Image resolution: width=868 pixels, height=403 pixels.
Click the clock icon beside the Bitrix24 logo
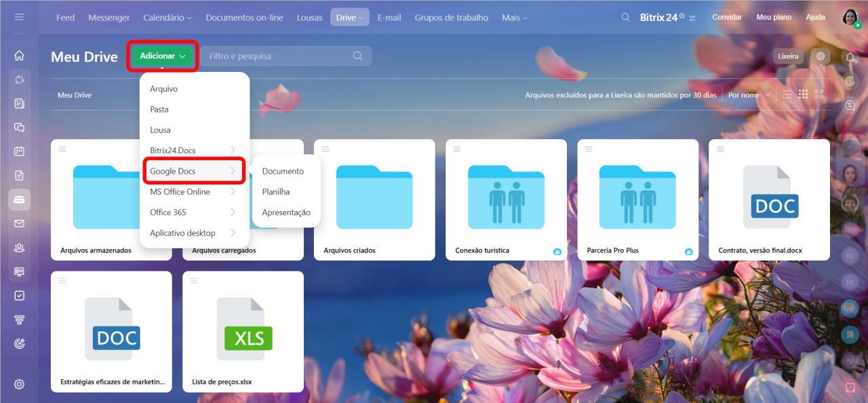click(x=682, y=15)
